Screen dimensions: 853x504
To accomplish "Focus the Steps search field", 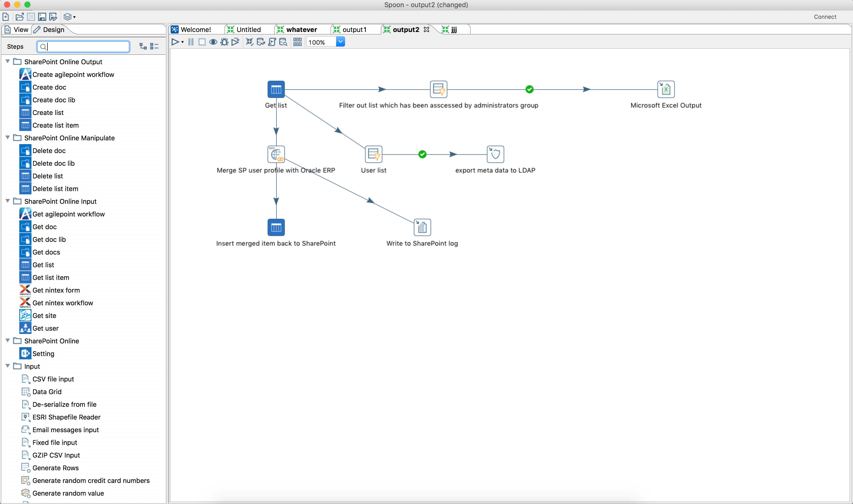I will pos(83,46).
